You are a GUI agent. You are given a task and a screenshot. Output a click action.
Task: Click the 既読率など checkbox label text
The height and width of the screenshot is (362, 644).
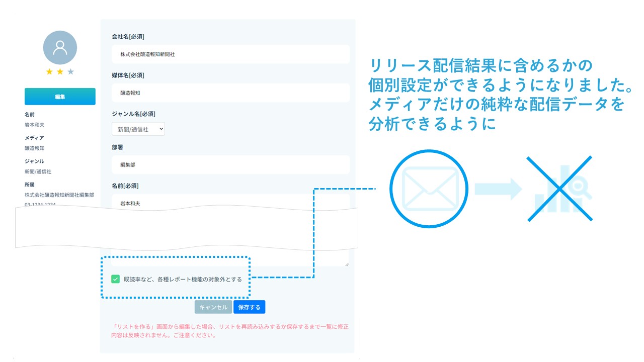pyautogui.click(x=183, y=279)
